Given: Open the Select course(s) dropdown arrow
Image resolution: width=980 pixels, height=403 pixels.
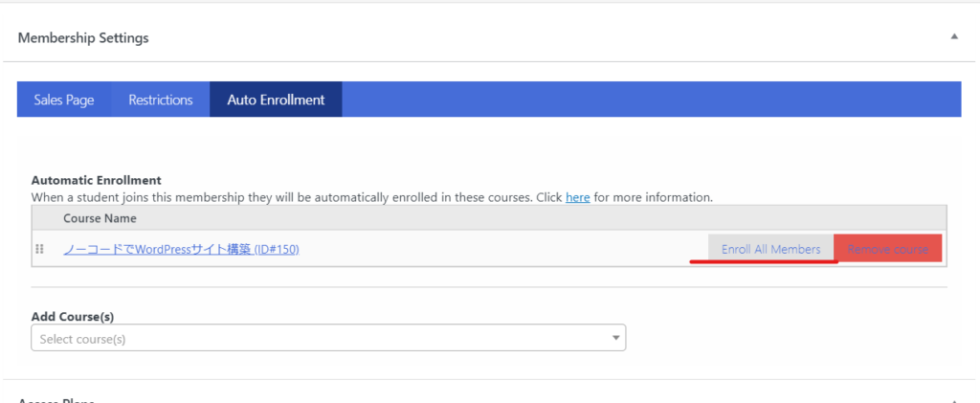Looking at the screenshot, I should pyautogui.click(x=615, y=338).
